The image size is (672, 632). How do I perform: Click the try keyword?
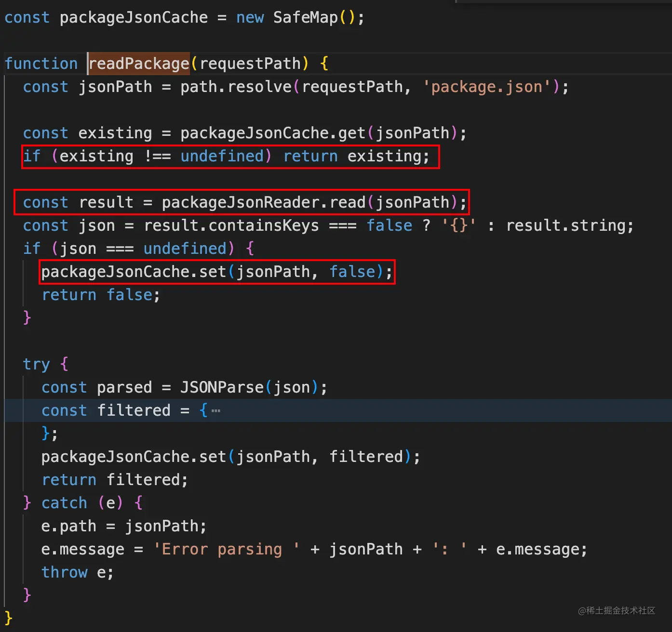click(37, 365)
